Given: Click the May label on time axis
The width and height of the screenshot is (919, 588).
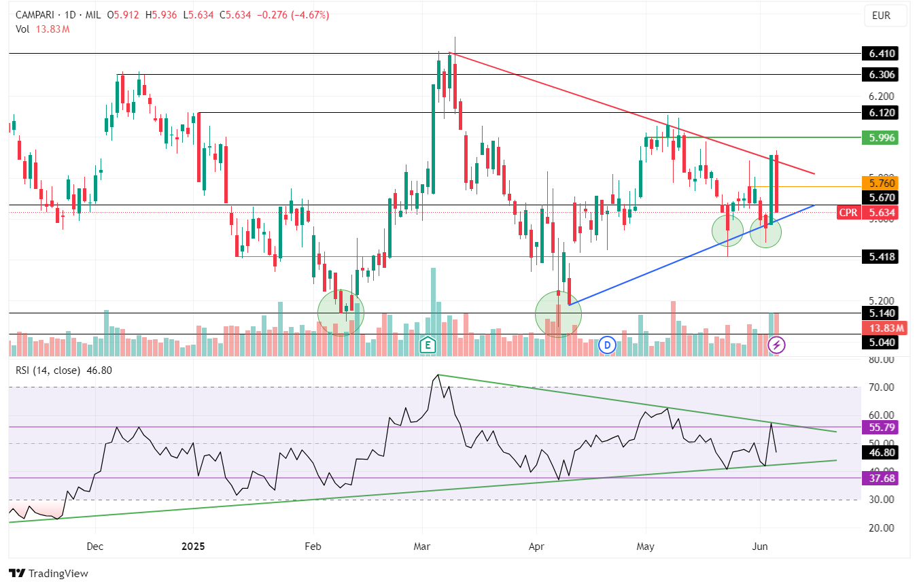Looking at the screenshot, I should point(645,546).
